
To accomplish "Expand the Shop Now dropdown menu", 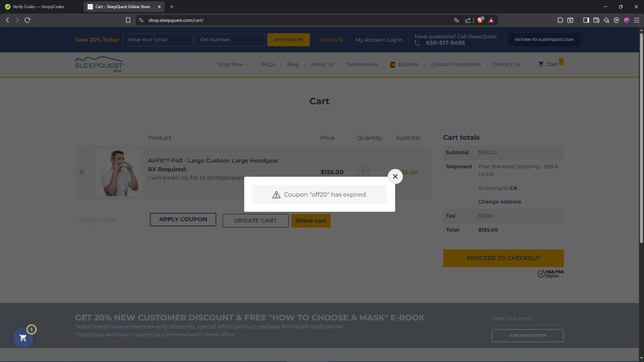I will point(233,64).
